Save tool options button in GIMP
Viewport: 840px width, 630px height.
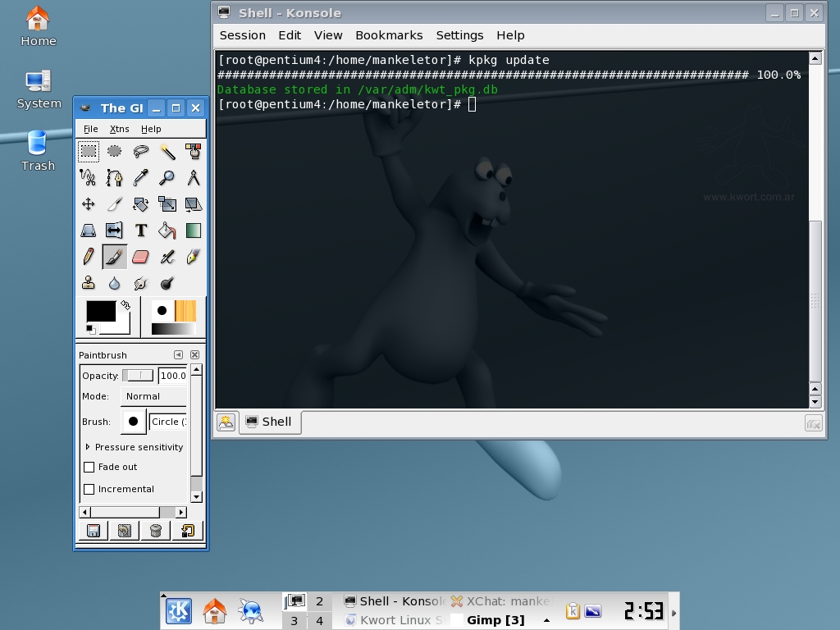coord(94,531)
